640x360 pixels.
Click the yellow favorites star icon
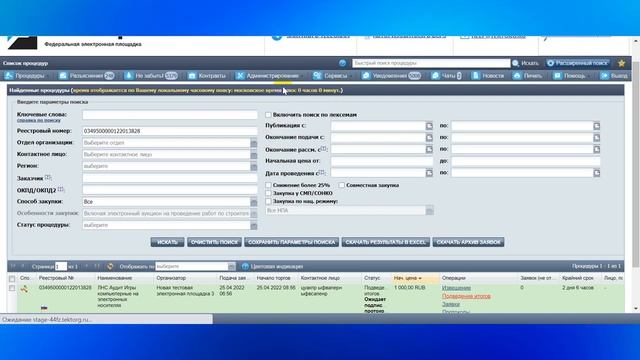click(x=621, y=64)
